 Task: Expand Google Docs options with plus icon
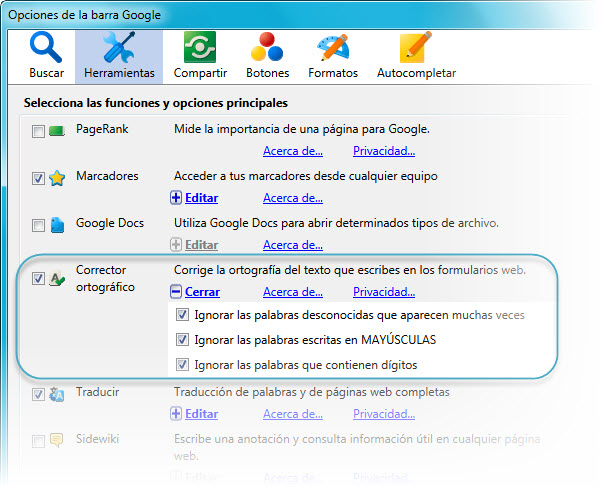tap(176, 245)
